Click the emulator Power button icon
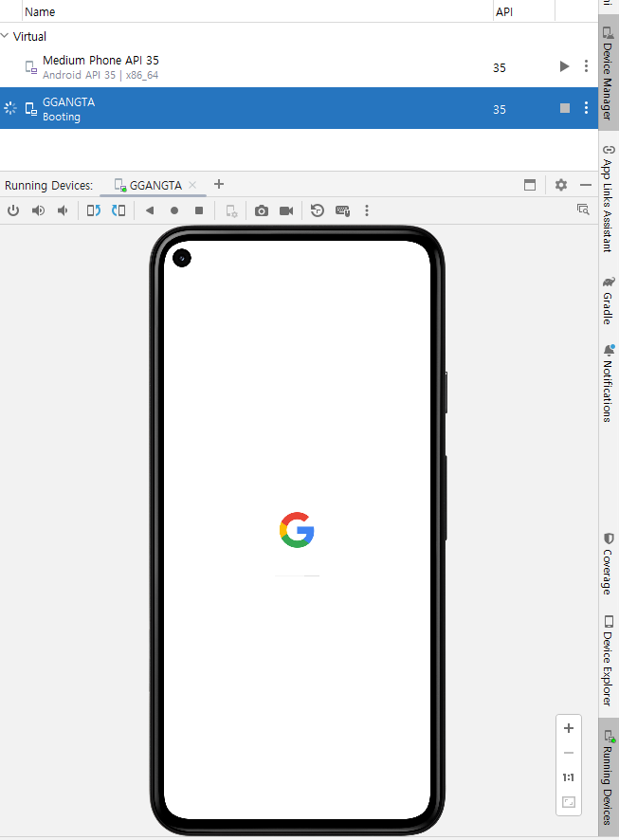 [13, 210]
